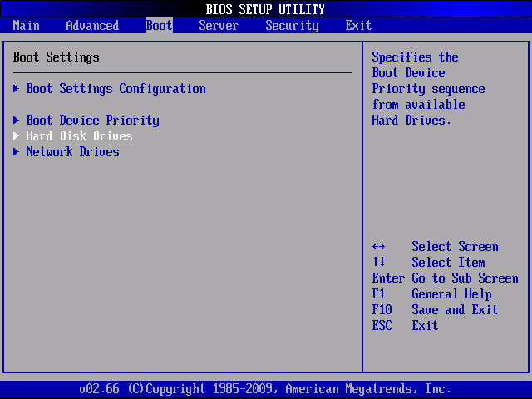Image resolution: width=532 pixels, height=399 pixels.
Task: Go to the Server tab
Action: click(219, 26)
